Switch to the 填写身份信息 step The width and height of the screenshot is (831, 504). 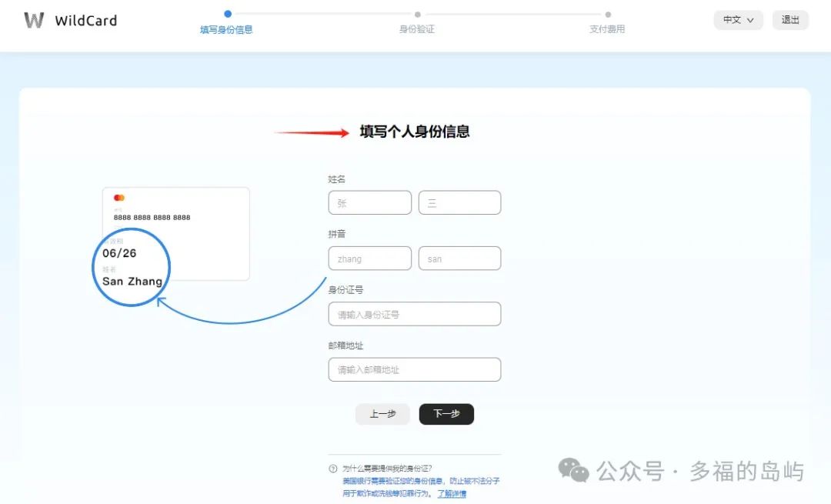[226, 29]
